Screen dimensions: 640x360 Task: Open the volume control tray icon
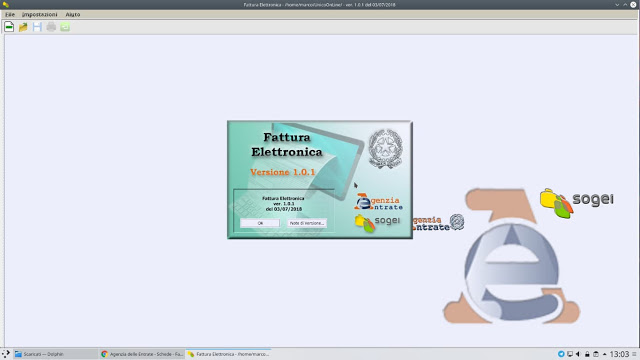click(578, 354)
